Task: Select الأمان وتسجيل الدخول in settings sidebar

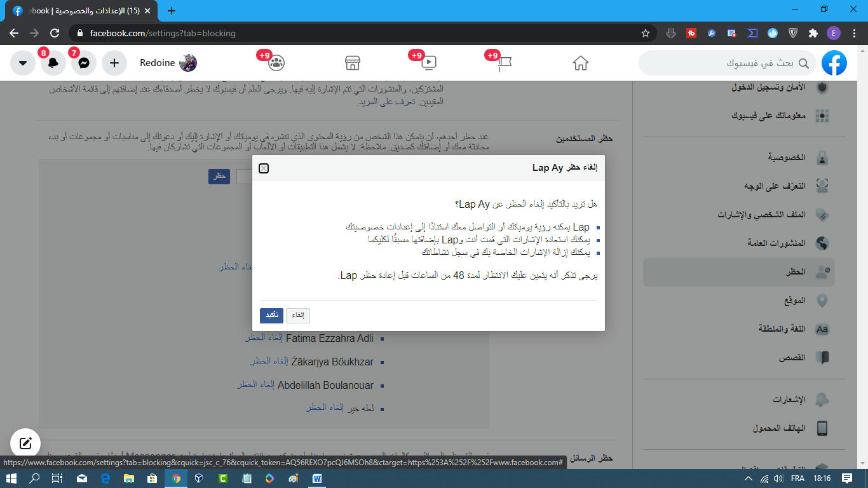Action: 738,87
